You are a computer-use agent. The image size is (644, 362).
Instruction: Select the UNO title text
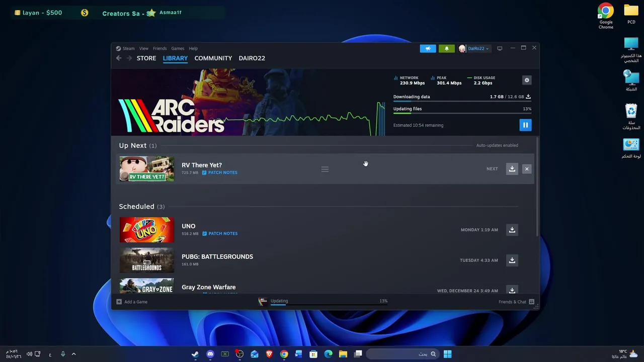188,226
